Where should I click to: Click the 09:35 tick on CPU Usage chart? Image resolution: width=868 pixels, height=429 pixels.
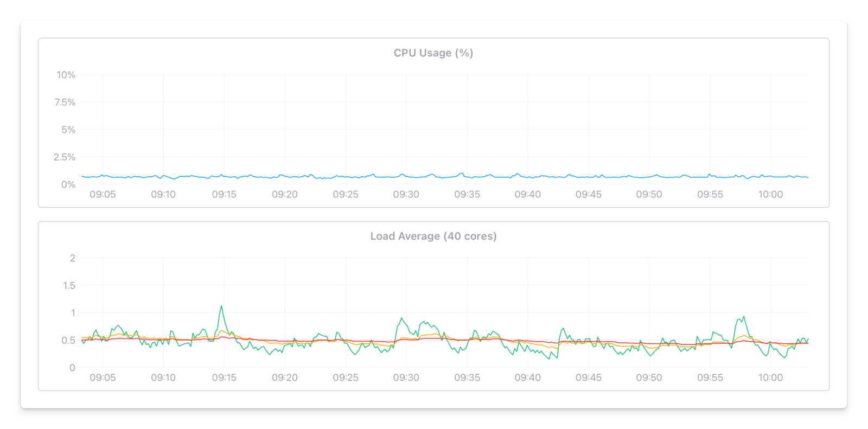(x=467, y=194)
